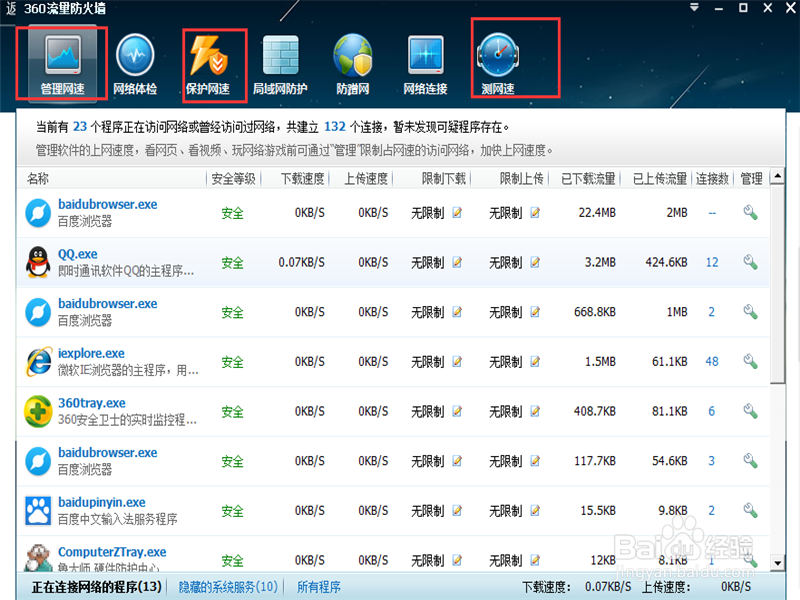
Task: Click 132 connections count in summary
Action: point(335,127)
